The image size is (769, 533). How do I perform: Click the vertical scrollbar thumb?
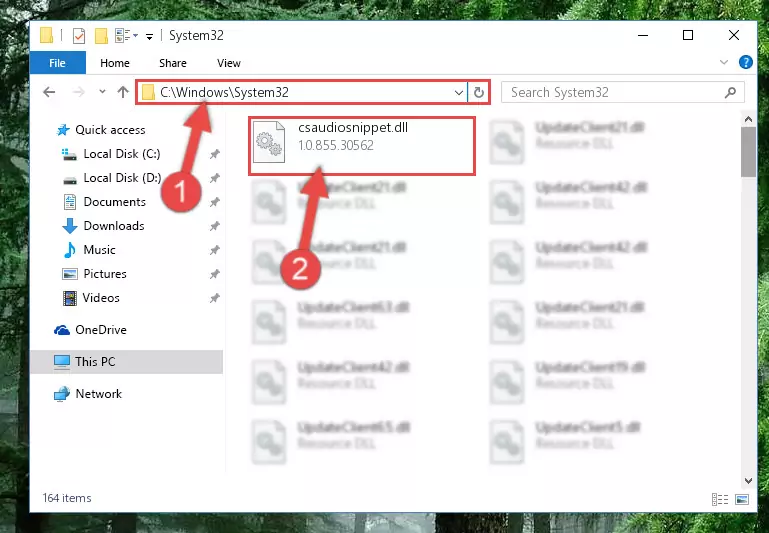point(748,152)
